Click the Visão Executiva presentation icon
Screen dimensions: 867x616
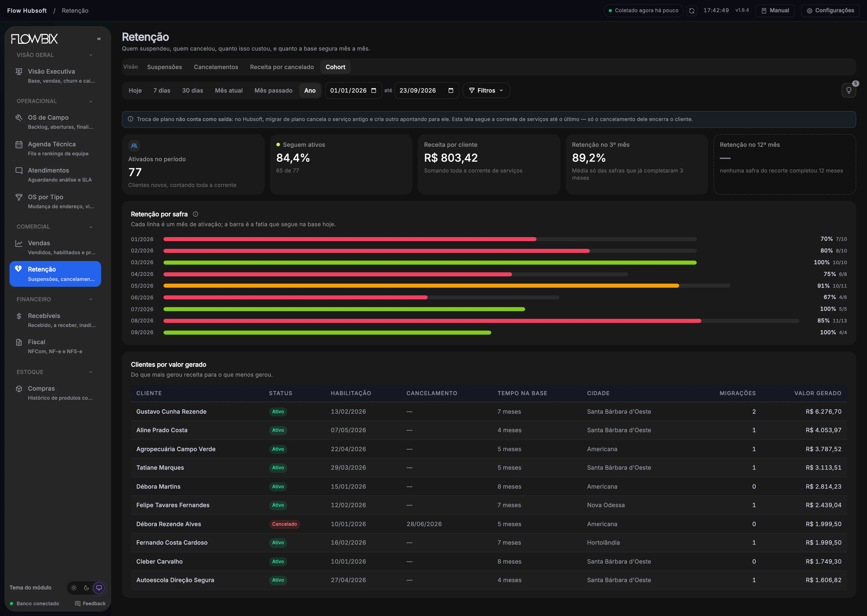[19, 72]
